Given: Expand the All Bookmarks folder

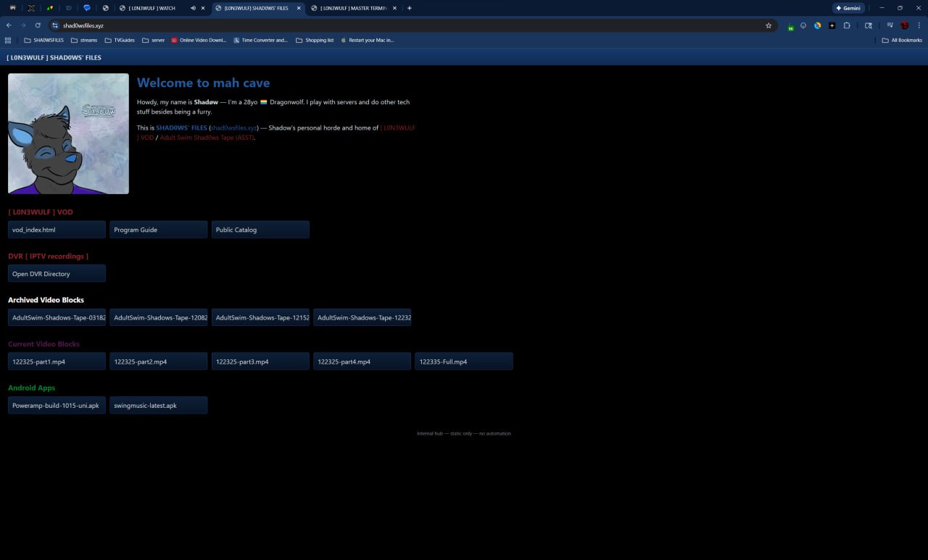Looking at the screenshot, I should (x=902, y=41).
